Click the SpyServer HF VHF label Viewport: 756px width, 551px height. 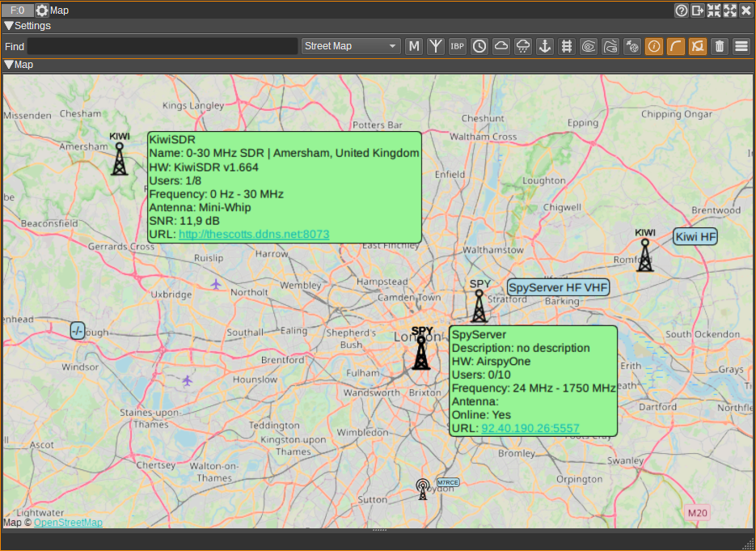coord(559,287)
